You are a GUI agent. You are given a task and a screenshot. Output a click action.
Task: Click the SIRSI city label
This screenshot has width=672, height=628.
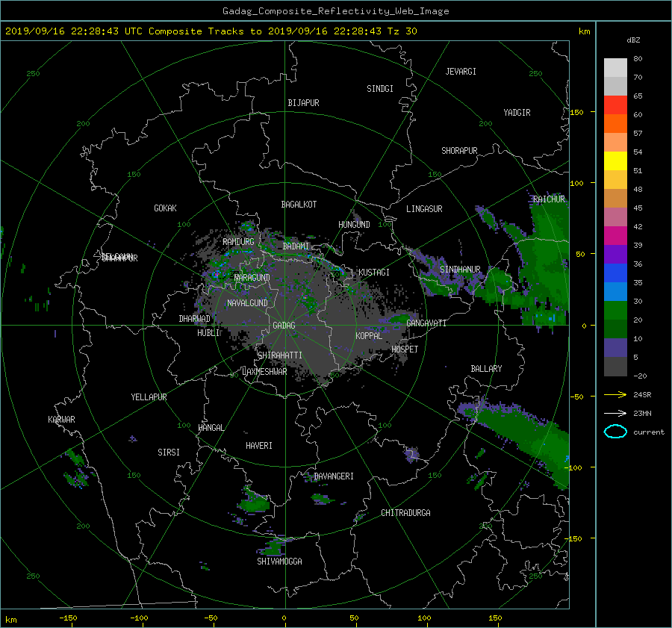point(169,453)
